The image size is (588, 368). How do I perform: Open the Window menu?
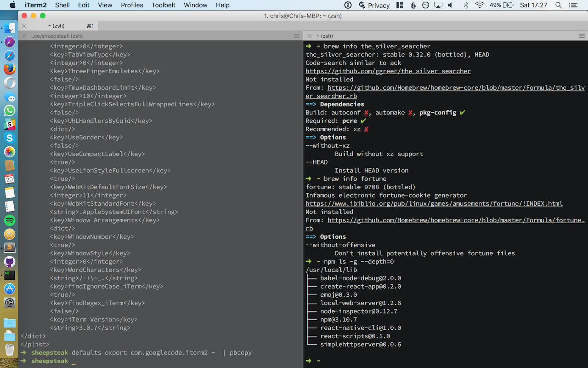(x=195, y=5)
